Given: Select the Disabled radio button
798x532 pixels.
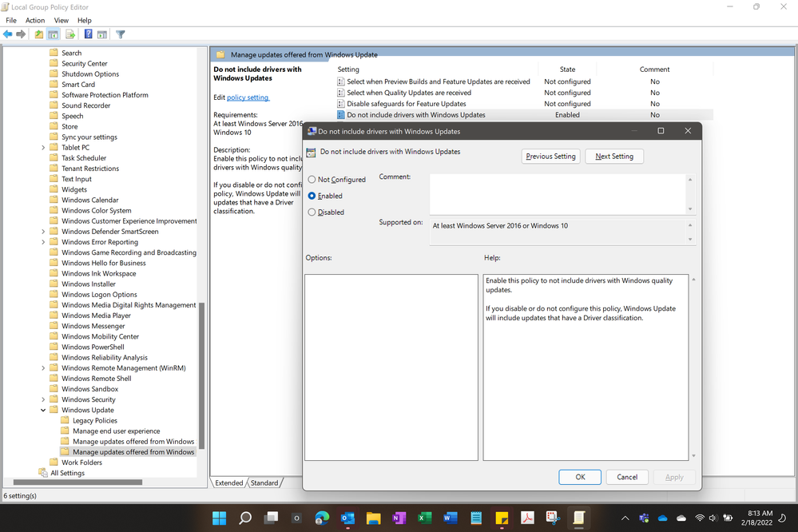Looking at the screenshot, I should point(312,212).
